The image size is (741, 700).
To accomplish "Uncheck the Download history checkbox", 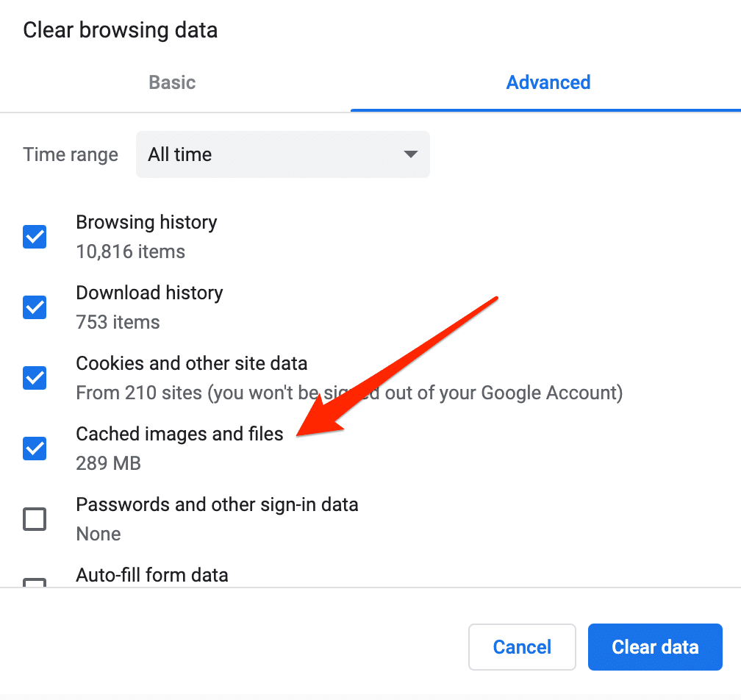I will pos(35,307).
